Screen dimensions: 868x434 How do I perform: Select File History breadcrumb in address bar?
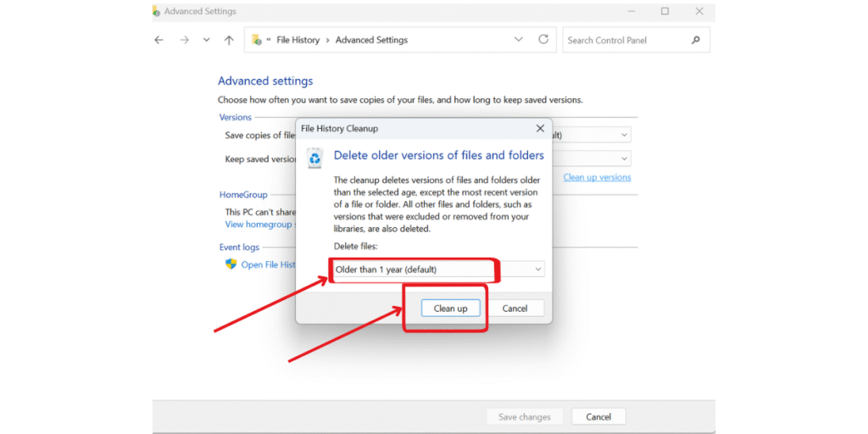(298, 40)
